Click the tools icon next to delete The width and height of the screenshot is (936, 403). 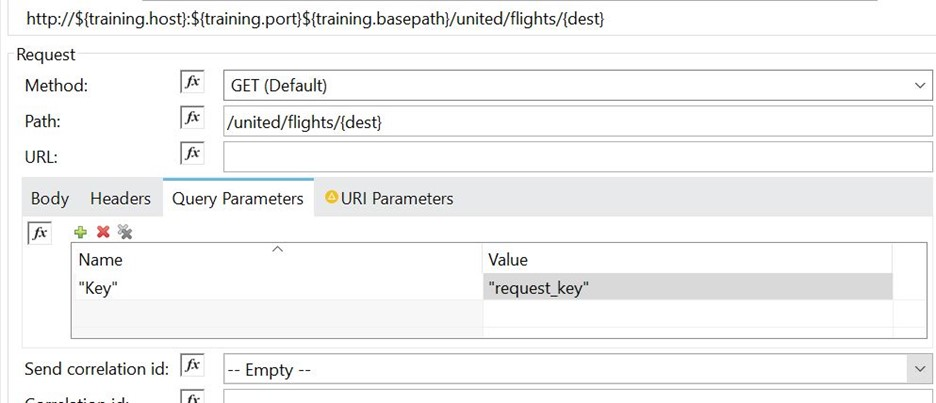(x=125, y=232)
